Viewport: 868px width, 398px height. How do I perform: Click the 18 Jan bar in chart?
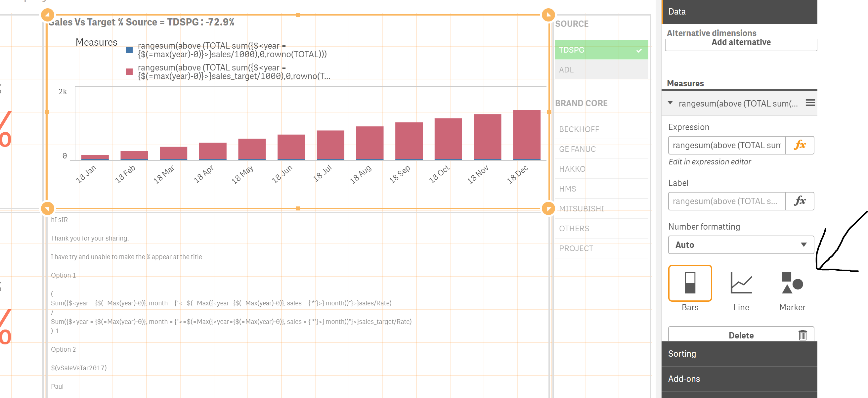pyautogui.click(x=95, y=157)
